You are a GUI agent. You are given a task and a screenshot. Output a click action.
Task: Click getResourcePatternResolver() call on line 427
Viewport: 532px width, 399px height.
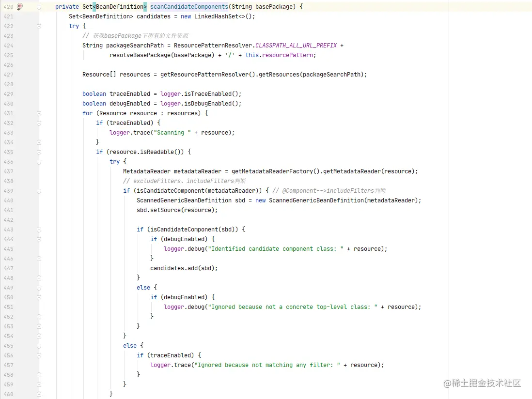coord(208,75)
